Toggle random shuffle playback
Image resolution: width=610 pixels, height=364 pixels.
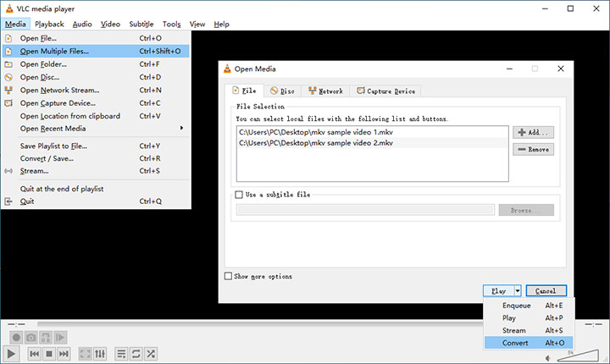click(x=151, y=354)
